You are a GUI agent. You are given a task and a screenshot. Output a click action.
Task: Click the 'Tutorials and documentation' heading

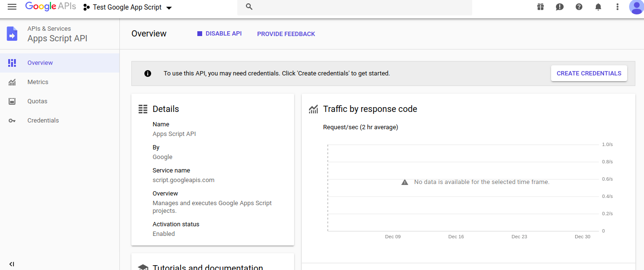[x=208, y=267]
